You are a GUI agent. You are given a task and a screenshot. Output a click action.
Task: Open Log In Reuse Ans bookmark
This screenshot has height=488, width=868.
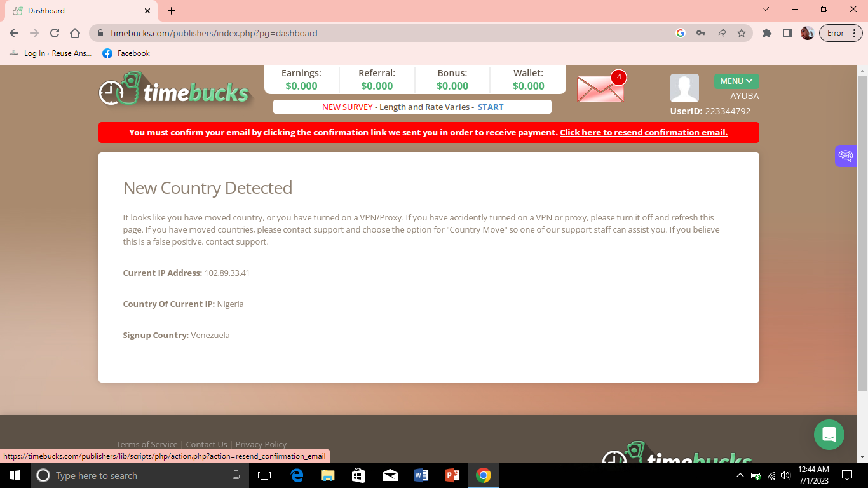tap(51, 53)
